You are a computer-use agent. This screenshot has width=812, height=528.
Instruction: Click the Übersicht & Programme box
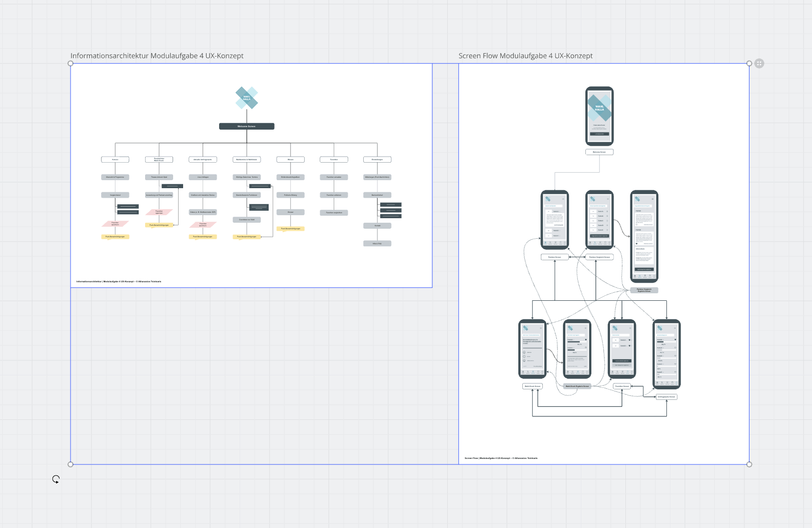tap(115, 177)
